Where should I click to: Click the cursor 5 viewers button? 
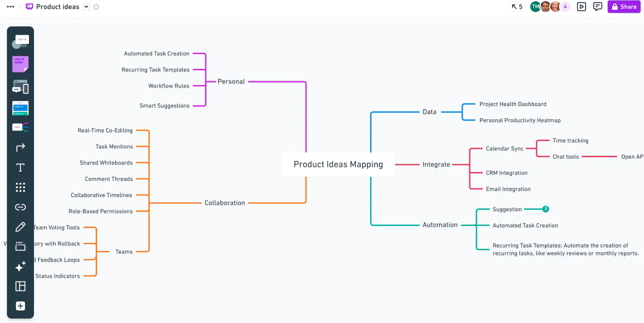tap(517, 7)
